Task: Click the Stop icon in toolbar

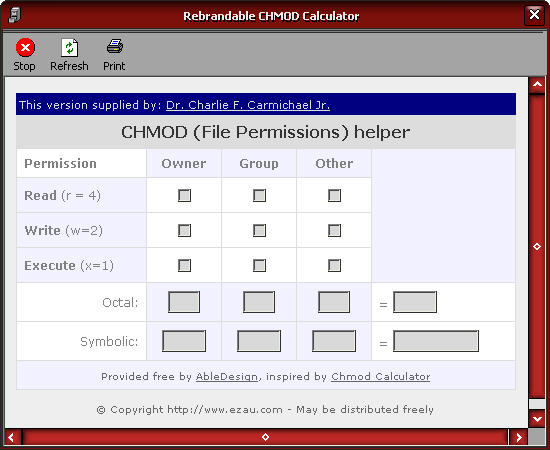Action: pyautogui.click(x=25, y=47)
